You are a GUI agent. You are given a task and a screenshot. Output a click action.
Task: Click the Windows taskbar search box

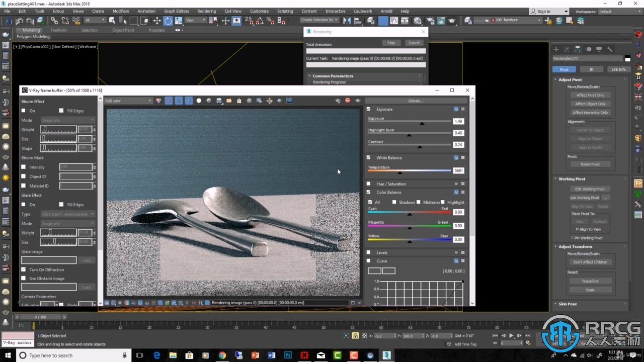pos(73,355)
